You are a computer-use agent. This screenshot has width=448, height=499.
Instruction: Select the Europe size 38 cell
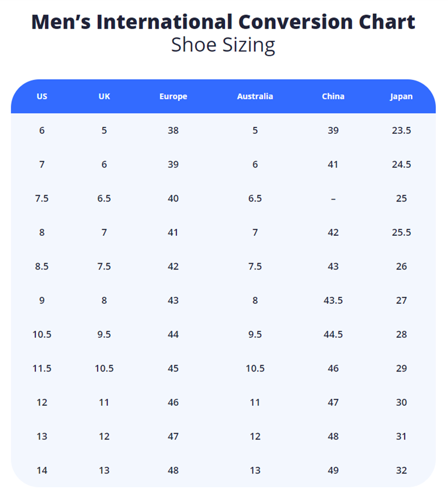173,130
